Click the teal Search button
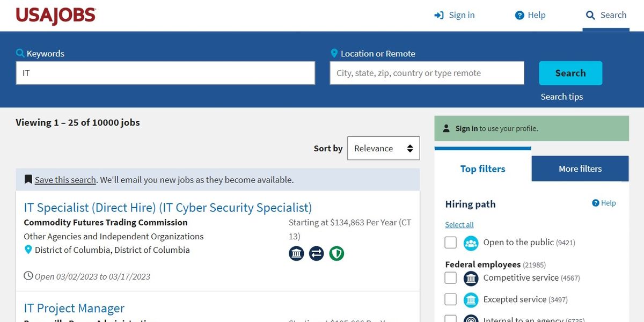 tap(570, 73)
